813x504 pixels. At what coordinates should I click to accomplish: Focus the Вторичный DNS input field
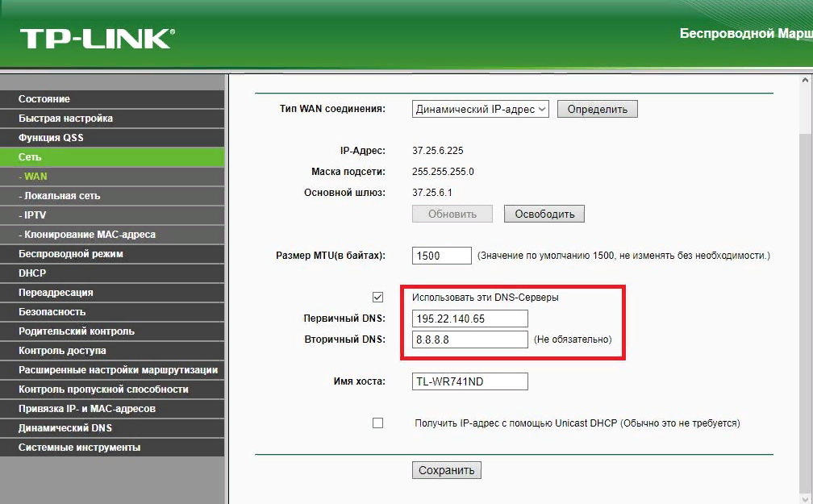tap(469, 339)
